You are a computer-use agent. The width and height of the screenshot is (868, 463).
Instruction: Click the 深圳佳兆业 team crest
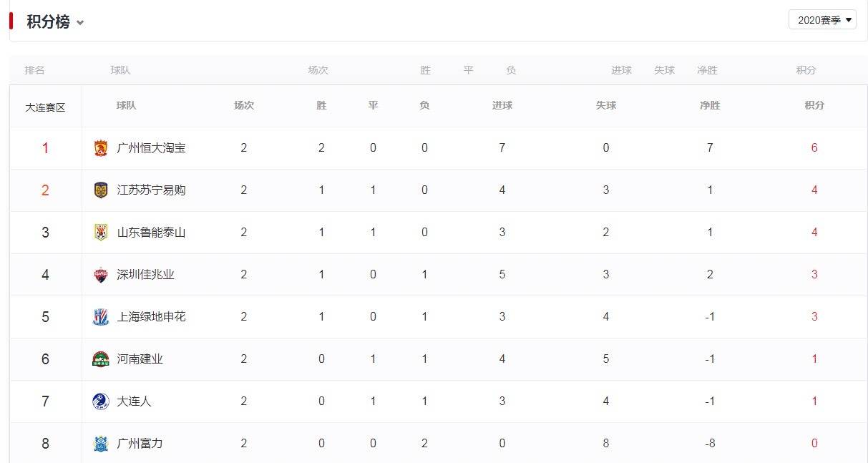click(x=99, y=274)
